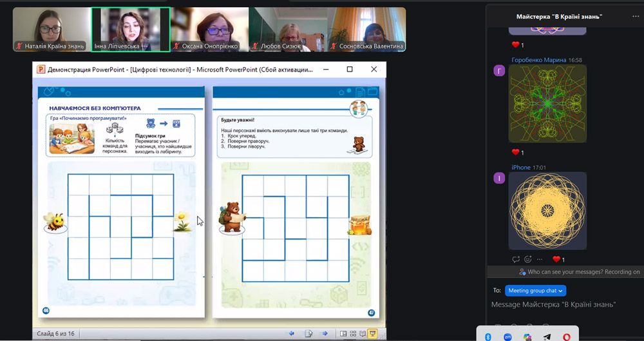The image size is (644, 341).
Task: Go to the previous slide arrow
Action: coord(292,333)
